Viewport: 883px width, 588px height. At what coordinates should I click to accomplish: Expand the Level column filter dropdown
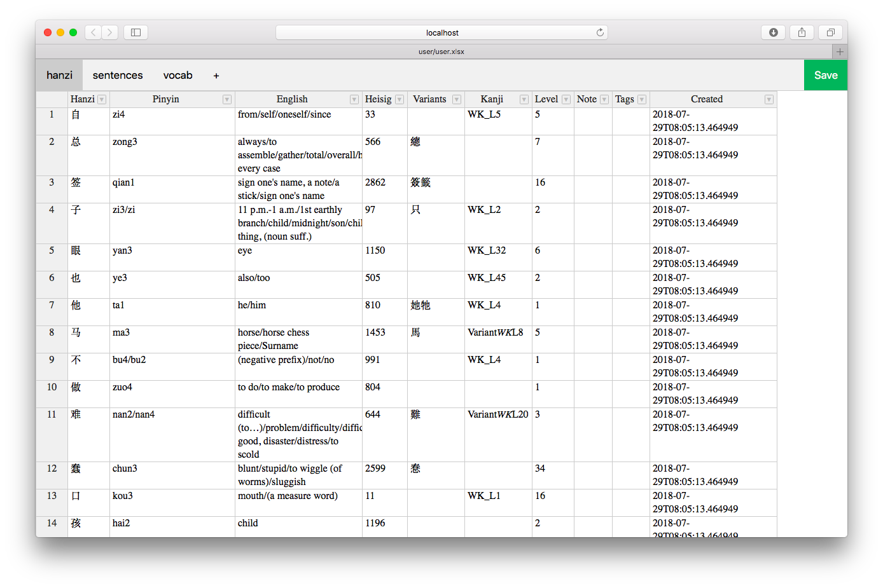coord(566,100)
